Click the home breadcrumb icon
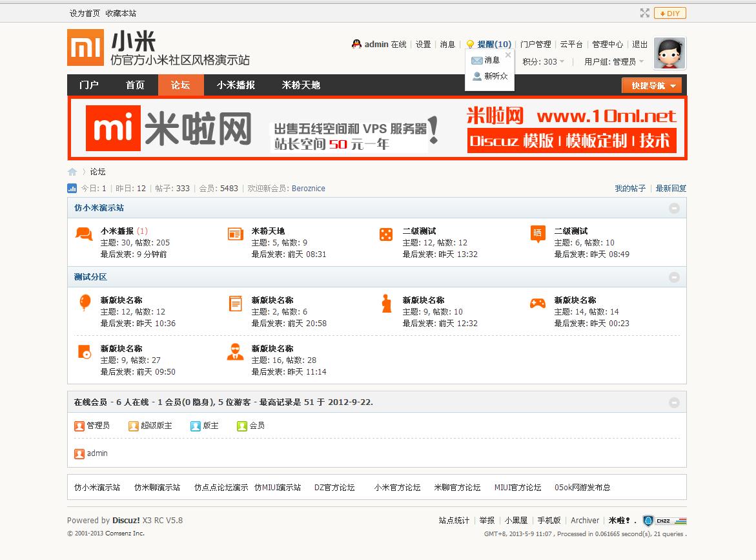This screenshot has height=560, width=756. (72, 172)
